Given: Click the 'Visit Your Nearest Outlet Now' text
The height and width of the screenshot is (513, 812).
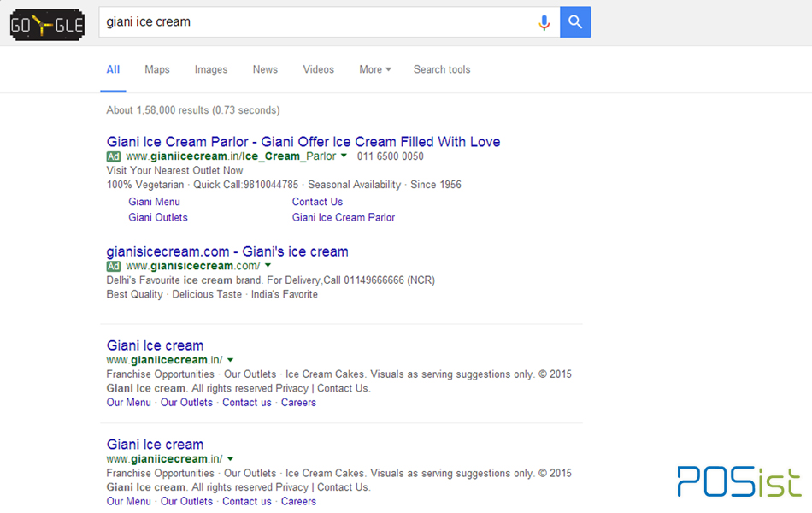Looking at the screenshot, I should [174, 170].
